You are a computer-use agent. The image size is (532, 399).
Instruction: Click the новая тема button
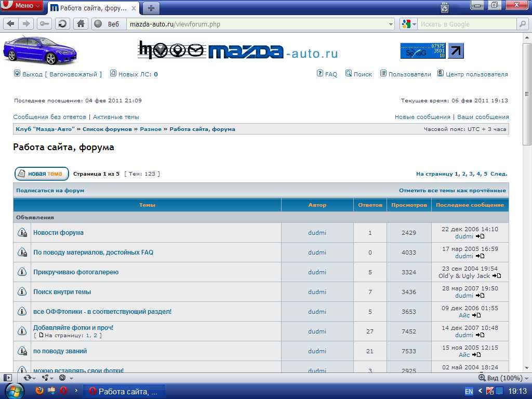coord(42,174)
